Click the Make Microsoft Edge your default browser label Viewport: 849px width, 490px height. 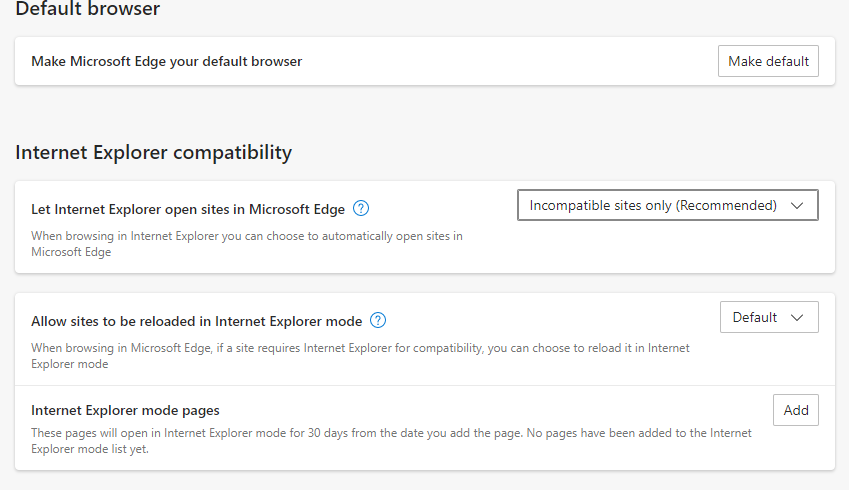(166, 61)
